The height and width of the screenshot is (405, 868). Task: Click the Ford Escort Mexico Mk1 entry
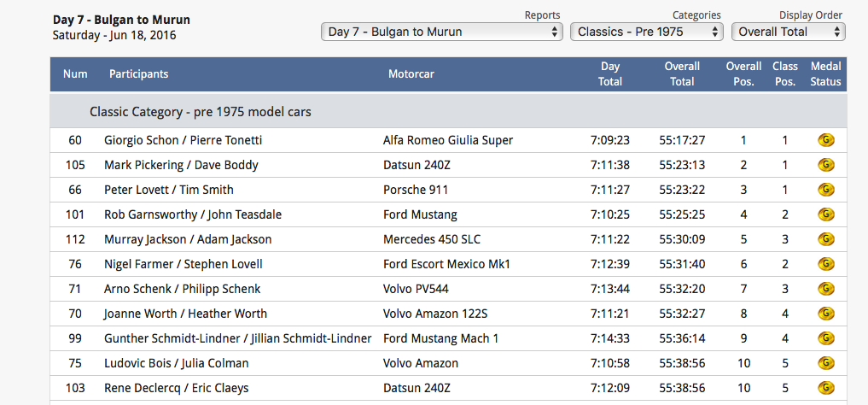[x=446, y=264]
